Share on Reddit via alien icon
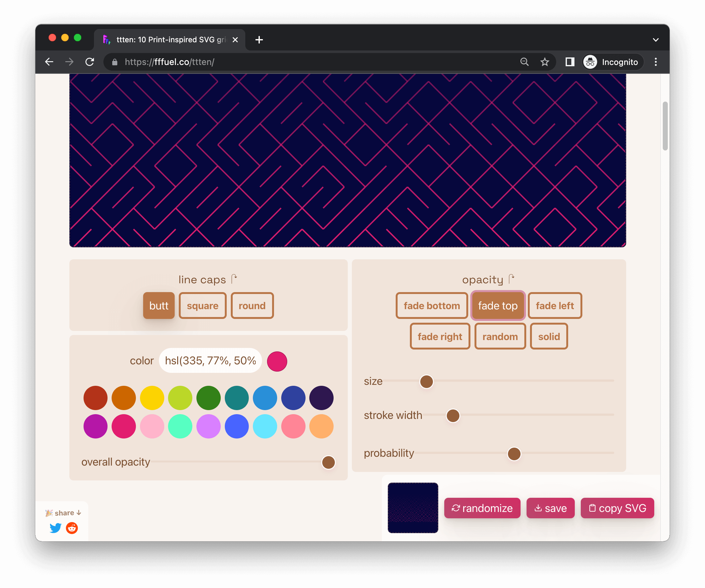The image size is (705, 588). pyautogui.click(x=72, y=528)
